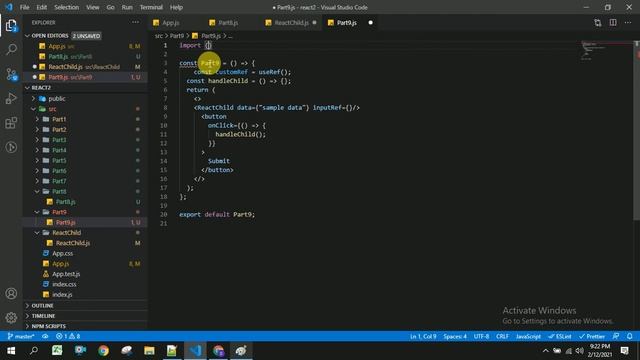Switch to the ReactChild.js editor tab
Viewport: 640px width, 360px height.
click(291, 23)
